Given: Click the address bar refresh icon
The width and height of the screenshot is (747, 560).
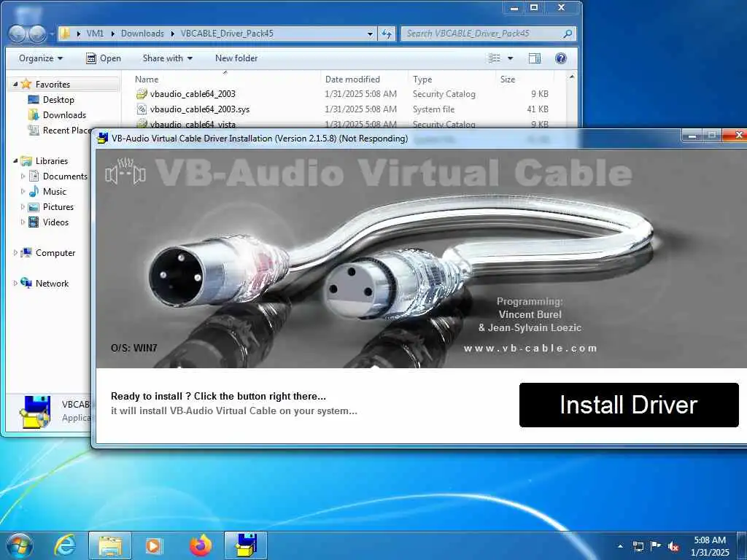Looking at the screenshot, I should [x=387, y=34].
